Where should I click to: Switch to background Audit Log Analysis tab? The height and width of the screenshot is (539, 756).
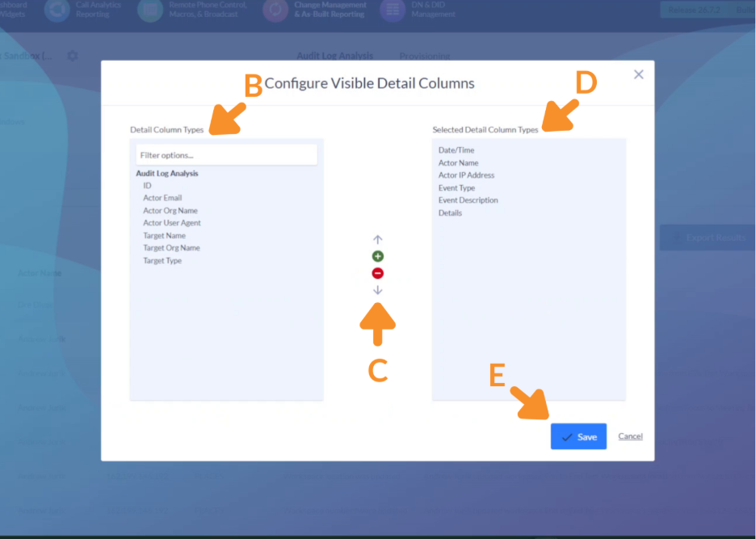coord(334,56)
